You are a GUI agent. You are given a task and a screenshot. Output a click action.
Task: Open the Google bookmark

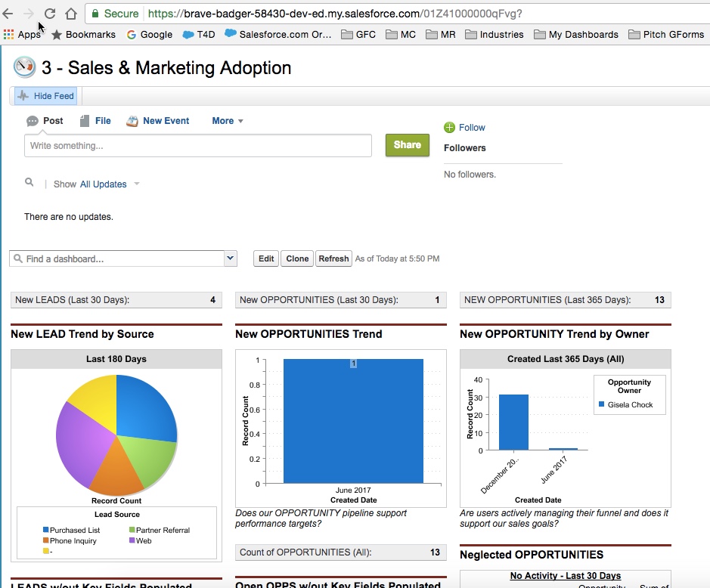[x=150, y=34]
